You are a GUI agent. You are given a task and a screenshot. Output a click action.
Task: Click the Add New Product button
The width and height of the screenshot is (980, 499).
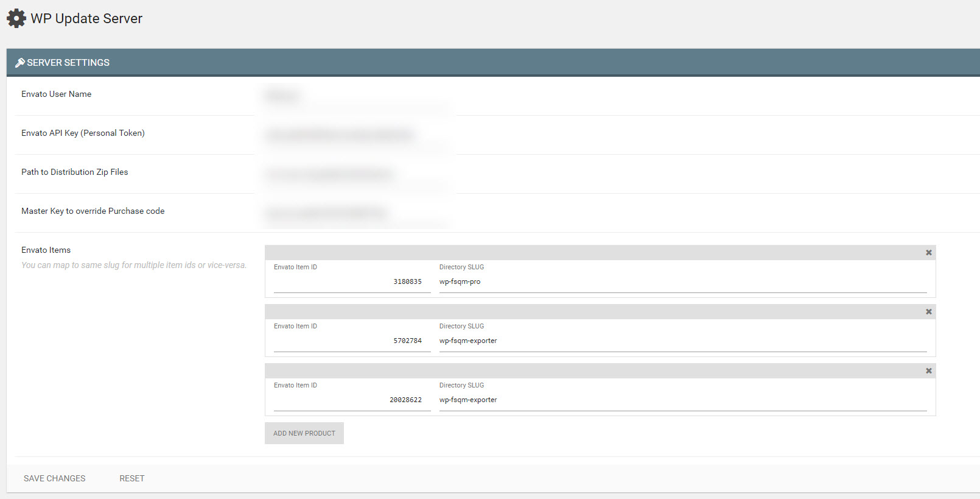click(304, 433)
